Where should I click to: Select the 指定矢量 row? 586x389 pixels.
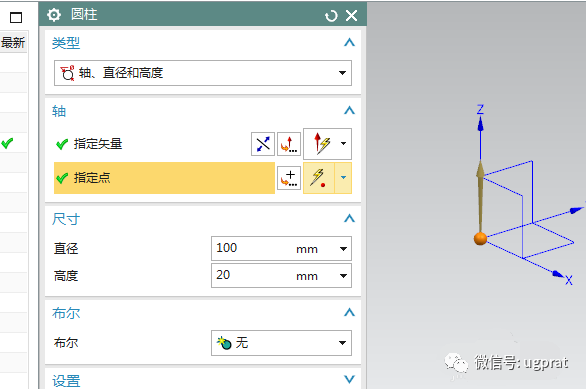click(x=151, y=144)
